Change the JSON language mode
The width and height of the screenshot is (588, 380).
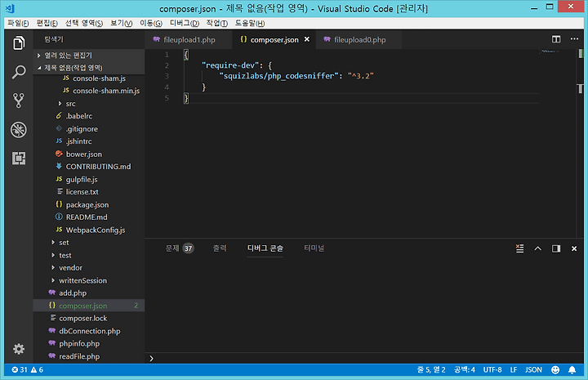coord(533,370)
